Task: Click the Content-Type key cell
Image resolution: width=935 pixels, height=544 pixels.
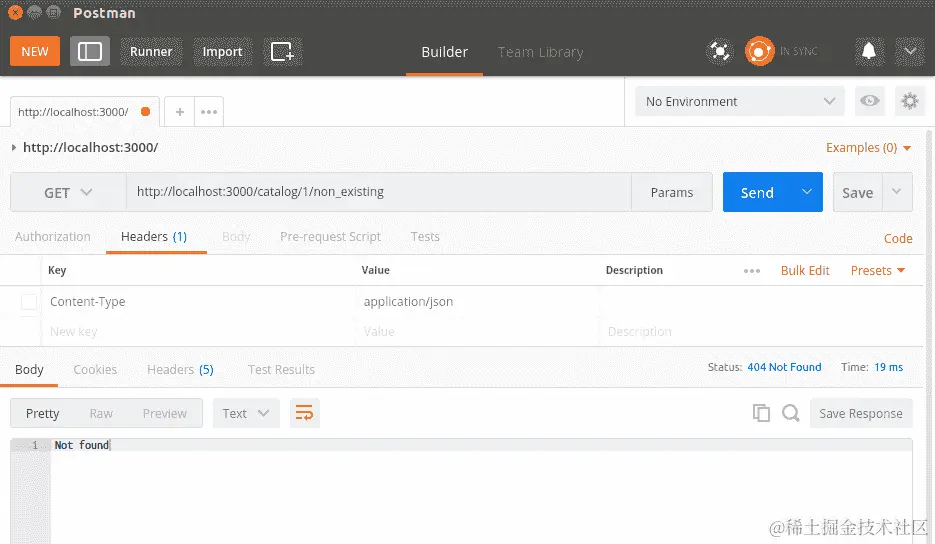Action: [x=200, y=302]
